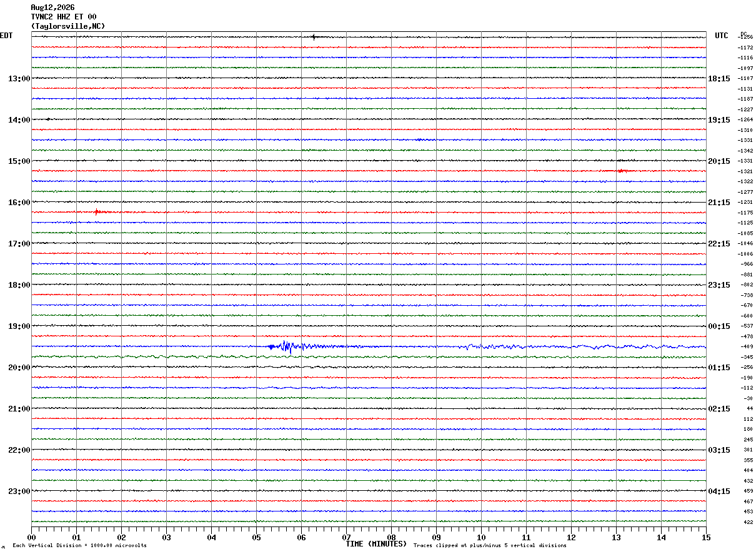The image size is (756, 554).
Task: Click the TIME (MINUTES) axis label
Action: [x=376, y=544]
